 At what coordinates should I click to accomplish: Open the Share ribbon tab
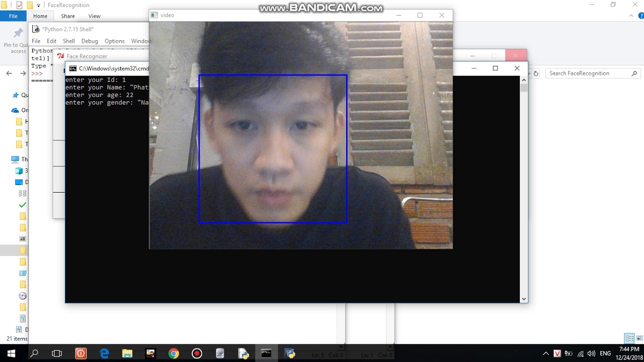(x=68, y=16)
